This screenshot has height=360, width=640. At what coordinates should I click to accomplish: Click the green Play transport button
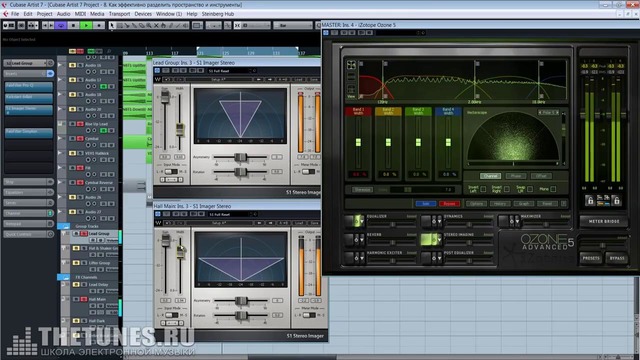(x=86, y=25)
